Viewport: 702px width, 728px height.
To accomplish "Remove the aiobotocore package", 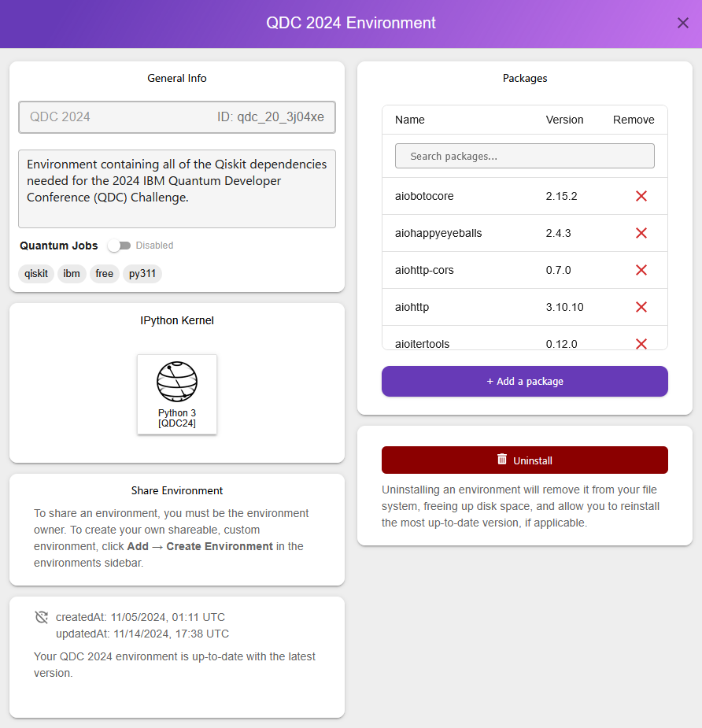I will 641,196.
